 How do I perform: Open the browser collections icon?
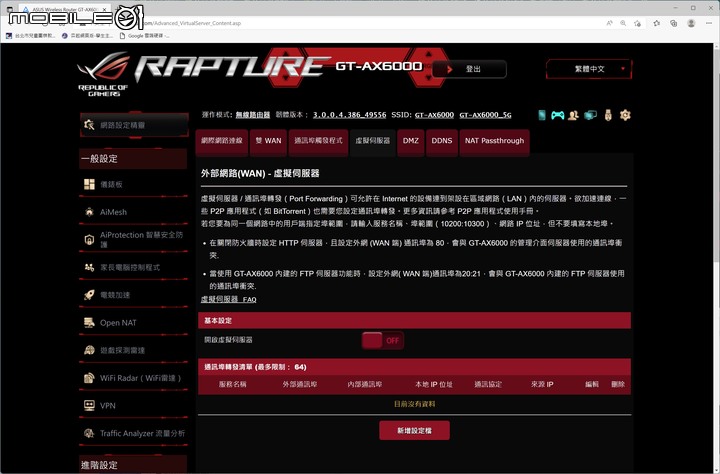click(x=674, y=23)
